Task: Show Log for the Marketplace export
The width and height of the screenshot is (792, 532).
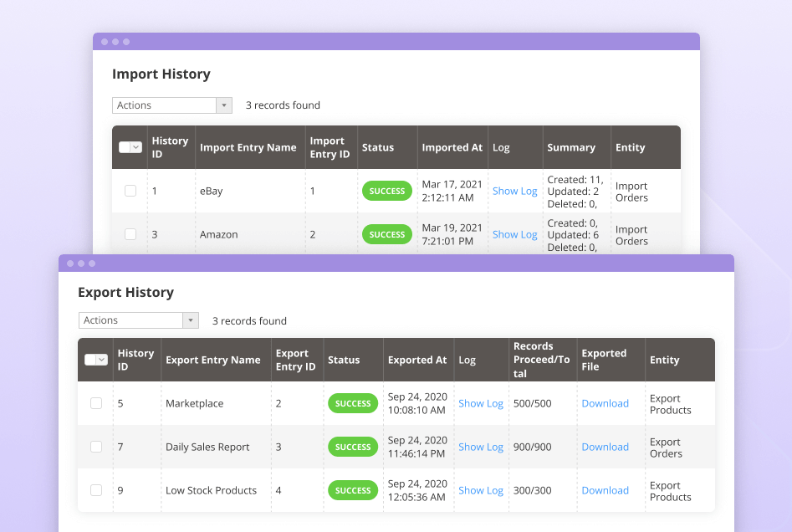Action: click(x=481, y=403)
